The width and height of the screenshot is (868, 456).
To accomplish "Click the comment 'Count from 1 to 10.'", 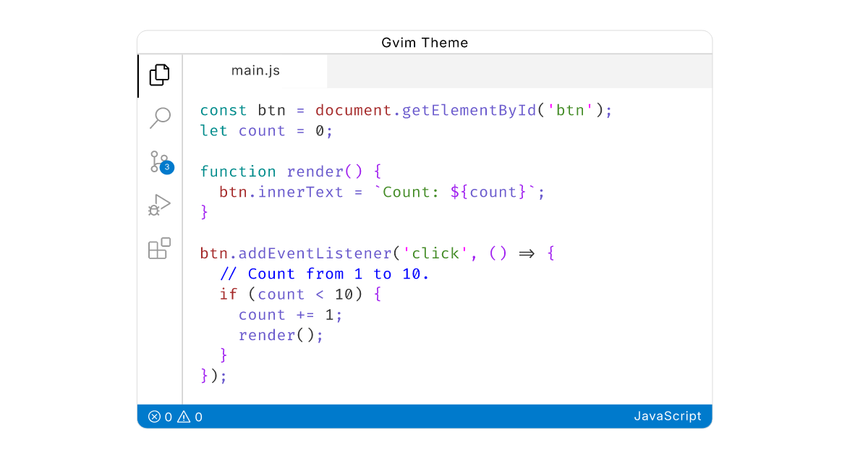I will tap(324, 274).
